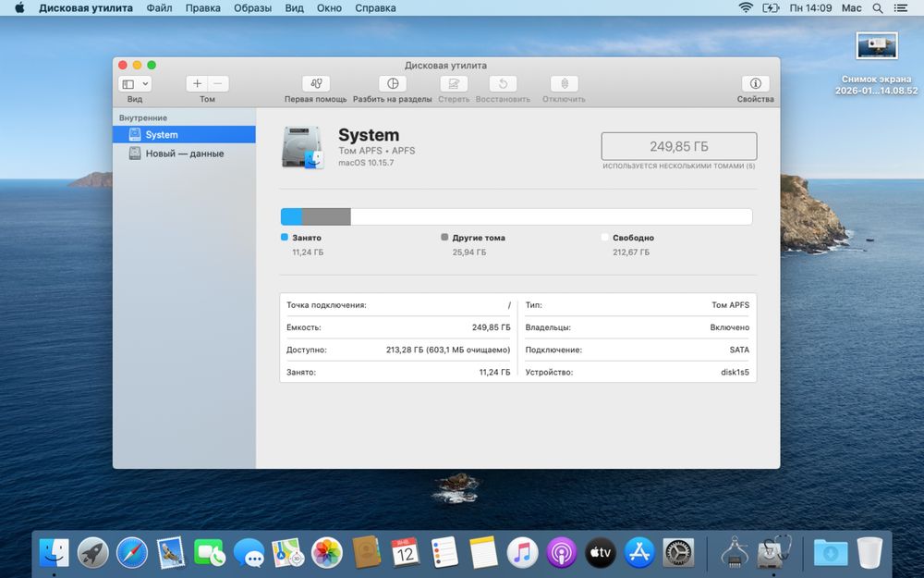Viewport: 924px width, 578px height.
Task: Click the Mac user name in menu bar
Action: pos(851,8)
